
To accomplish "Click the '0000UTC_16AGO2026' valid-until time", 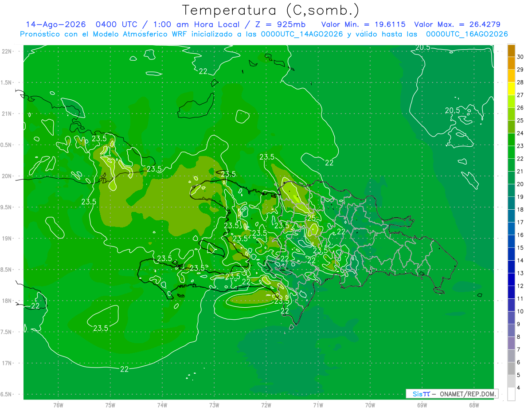I will click(x=467, y=34).
